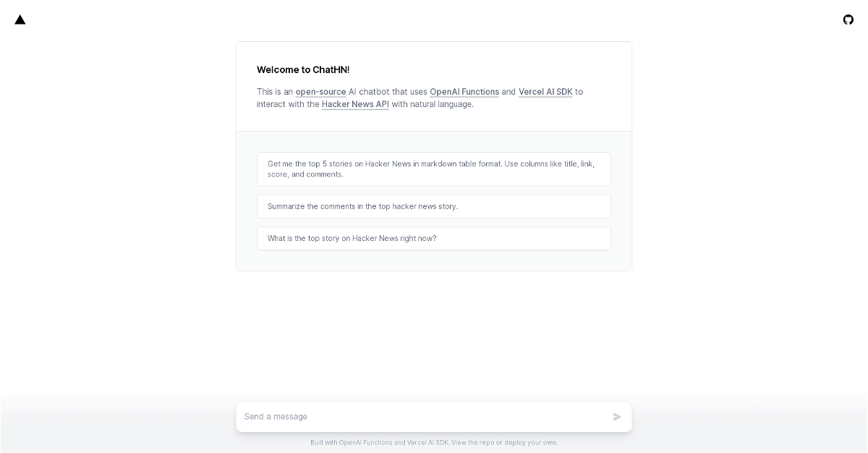Image resolution: width=868 pixels, height=453 pixels.
Task: Select the top 5 stories markdown table prompt
Action: tap(434, 169)
